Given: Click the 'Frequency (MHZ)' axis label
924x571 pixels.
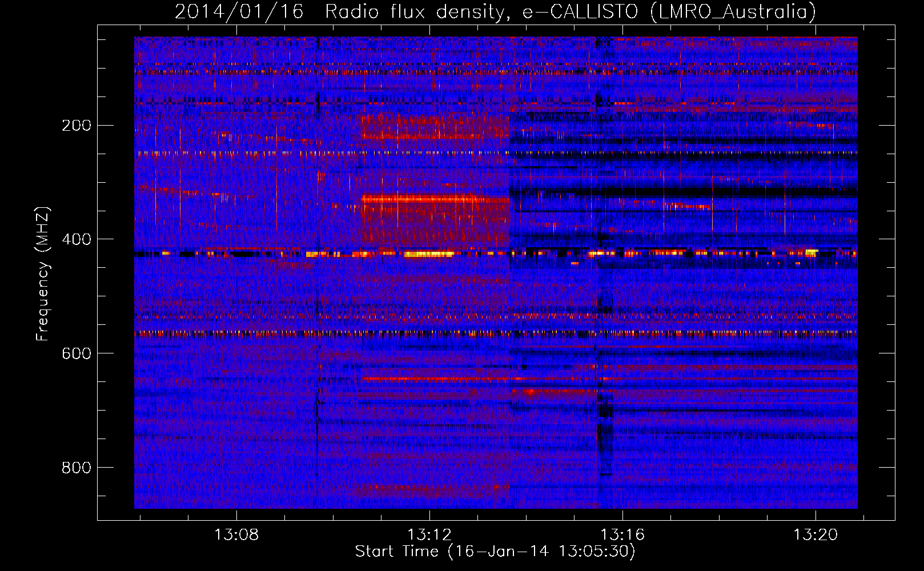Looking at the screenshot, I should 43,274.
